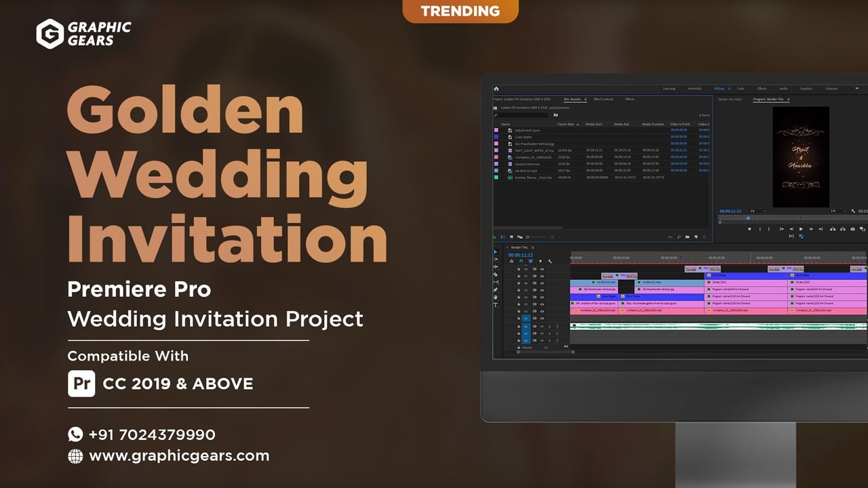
Task: Click the 00:00:11:12 timeline timecode
Action: click(521, 255)
